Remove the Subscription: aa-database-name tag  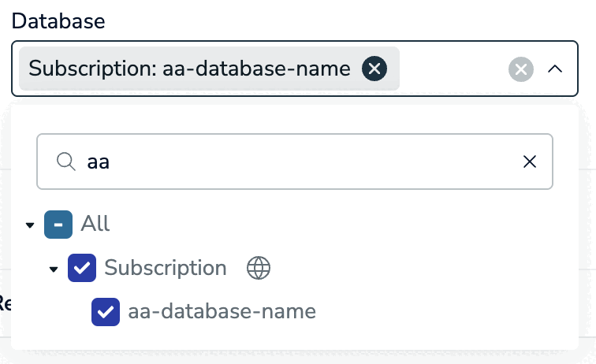(x=374, y=69)
